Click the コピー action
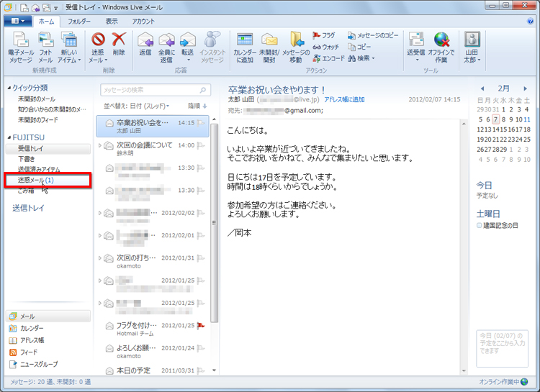 coord(359,47)
